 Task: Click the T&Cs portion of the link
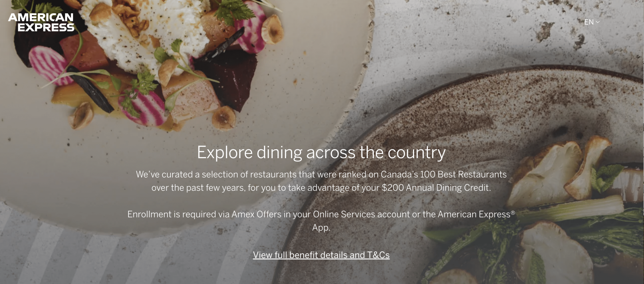tap(378, 255)
